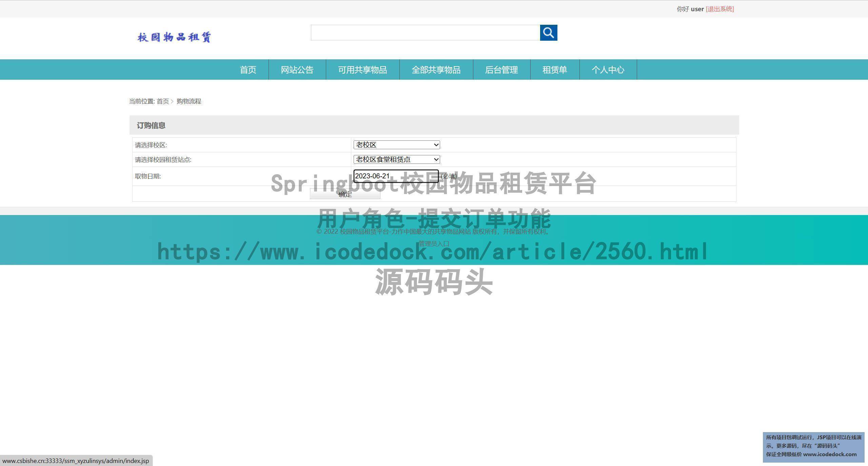Click the icodedock promo box bottom-right

tap(813, 447)
